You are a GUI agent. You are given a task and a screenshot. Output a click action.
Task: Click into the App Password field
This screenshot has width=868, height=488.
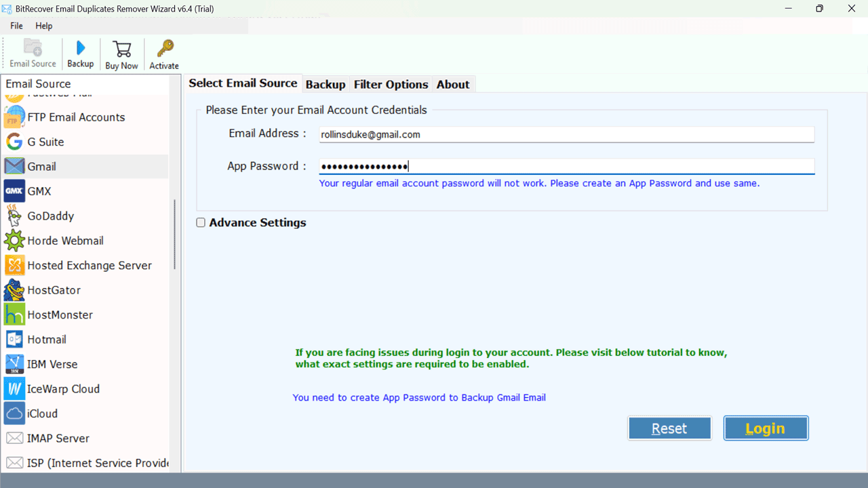coord(567,167)
